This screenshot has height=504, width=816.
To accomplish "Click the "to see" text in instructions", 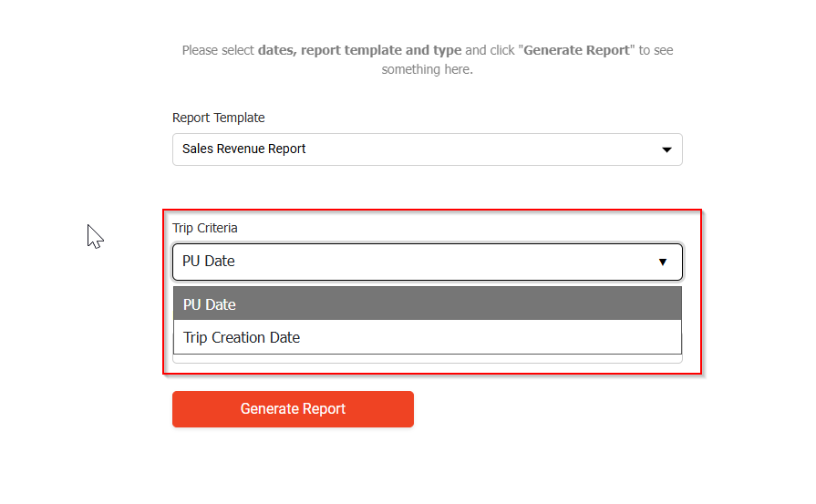I will (x=656, y=50).
